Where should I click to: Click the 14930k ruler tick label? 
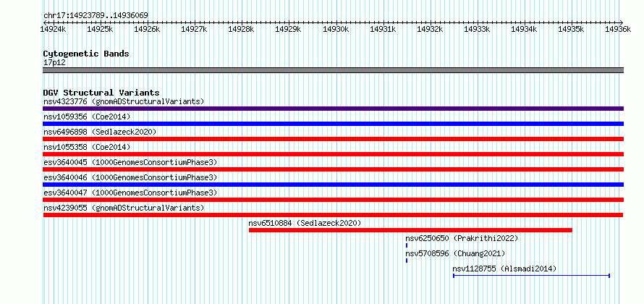335,29
